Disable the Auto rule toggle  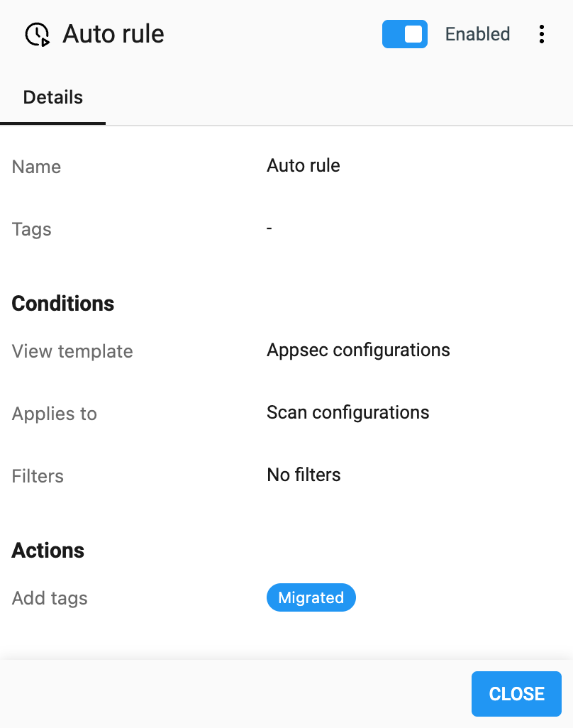click(x=405, y=33)
